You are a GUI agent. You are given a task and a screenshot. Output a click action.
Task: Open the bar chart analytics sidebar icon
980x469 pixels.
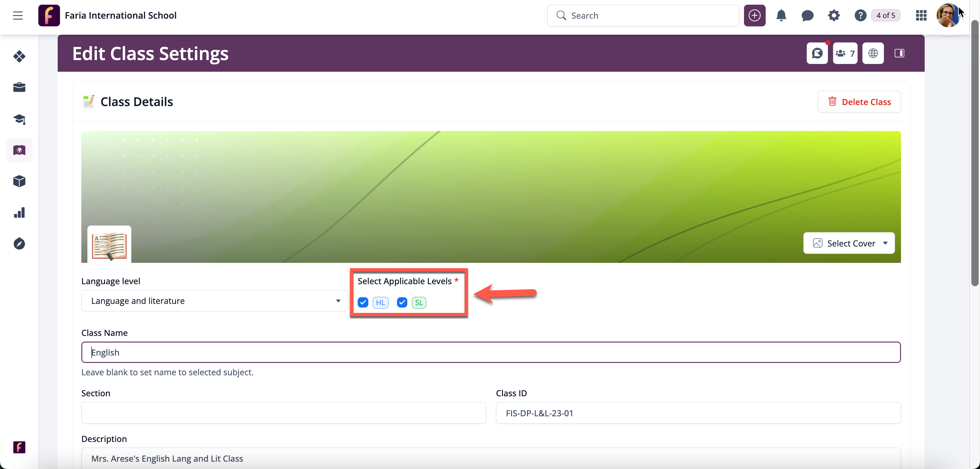click(19, 212)
